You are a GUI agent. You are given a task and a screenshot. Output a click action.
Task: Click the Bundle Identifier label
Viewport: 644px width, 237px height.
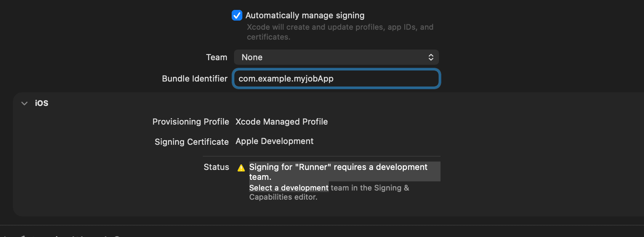(x=194, y=78)
